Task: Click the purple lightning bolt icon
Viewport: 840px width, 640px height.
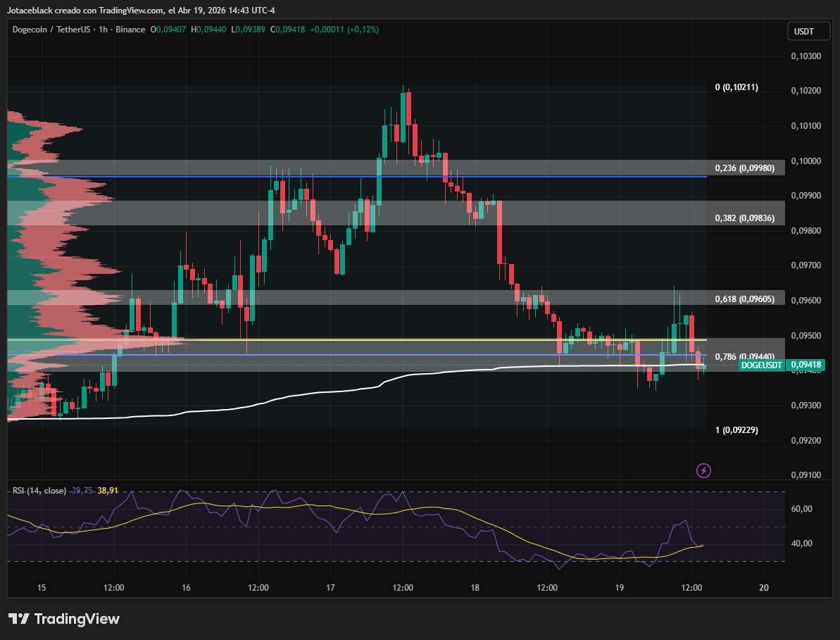Action: (703, 470)
